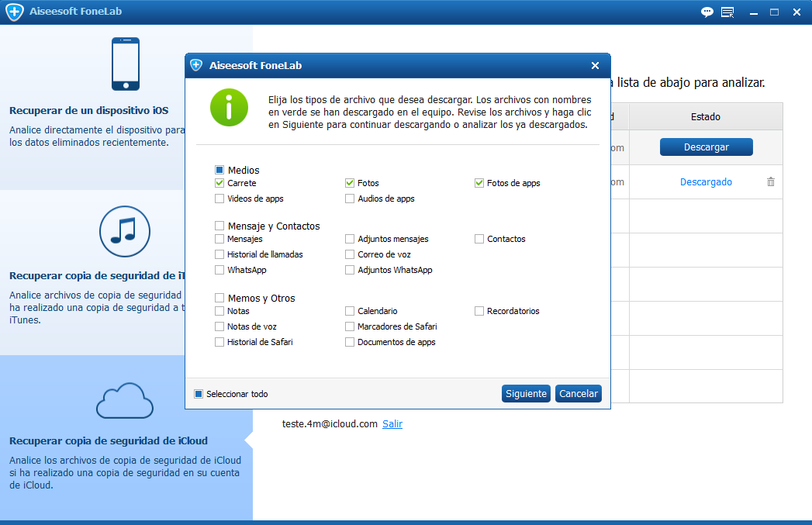The height and width of the screenshot is (525, 812).
Task: Click the Siguiente button
Action: point(526,393)
